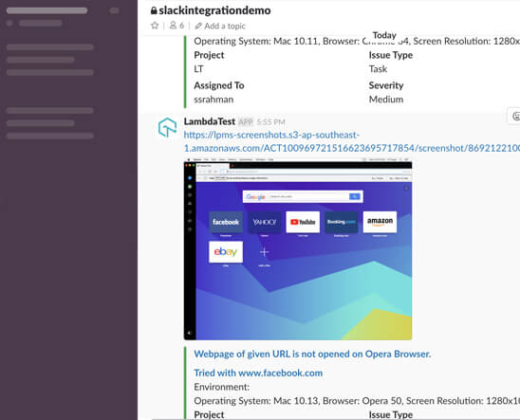Click the 'LT' project value

pyautogui.click(x=198, y=69)
